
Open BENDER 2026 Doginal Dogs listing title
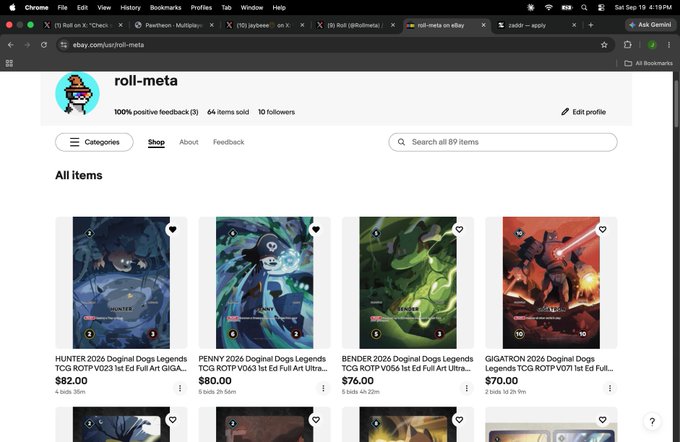(x=407, y=363)
